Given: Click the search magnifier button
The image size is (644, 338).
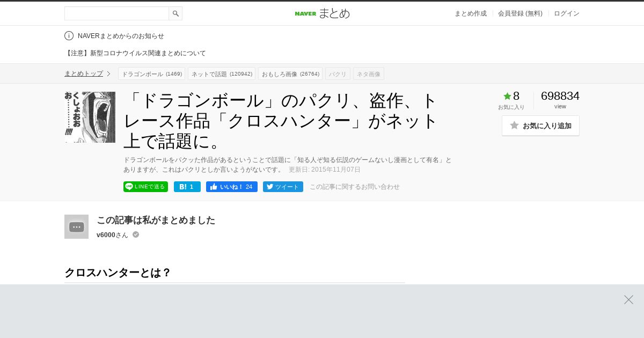Looking at the screenshot, I should [x=175, y=13].
